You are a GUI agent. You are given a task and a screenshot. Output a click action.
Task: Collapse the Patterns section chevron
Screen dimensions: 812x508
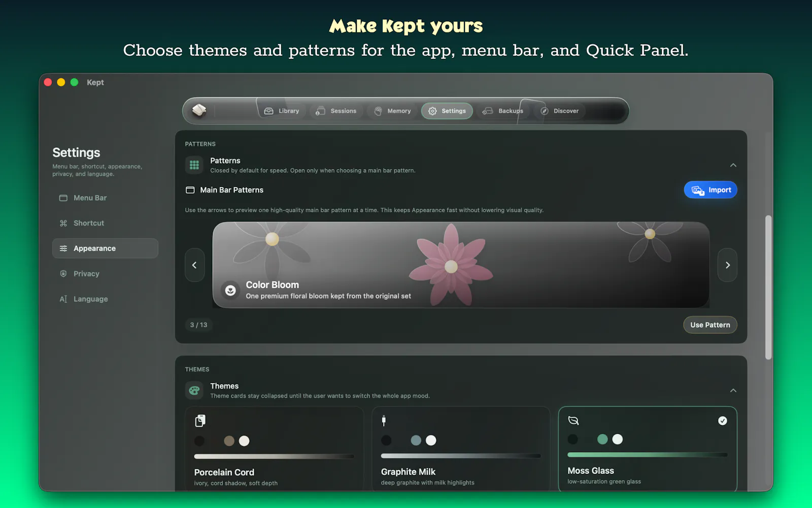pos(733,165)
